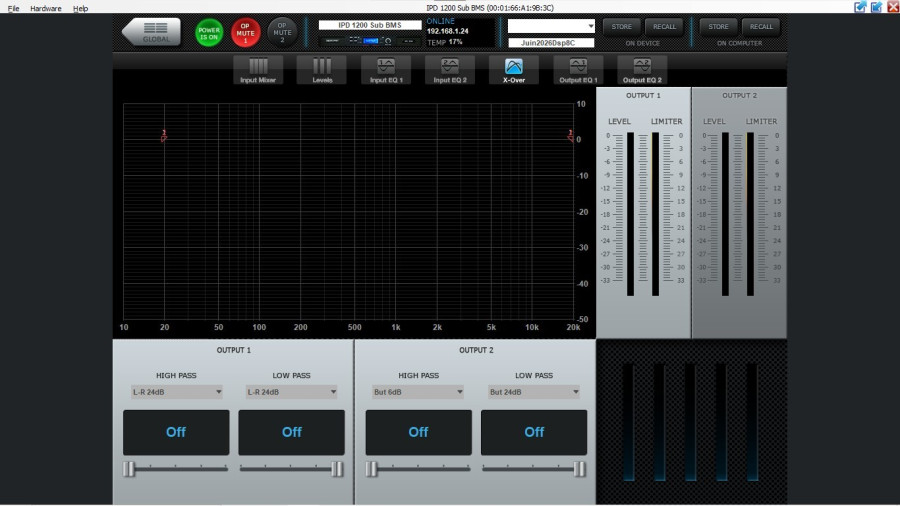Open Output 1 Low Pass filter type dropdown
The width and height of the screenshot is (900, 506).
pos(292,392)
